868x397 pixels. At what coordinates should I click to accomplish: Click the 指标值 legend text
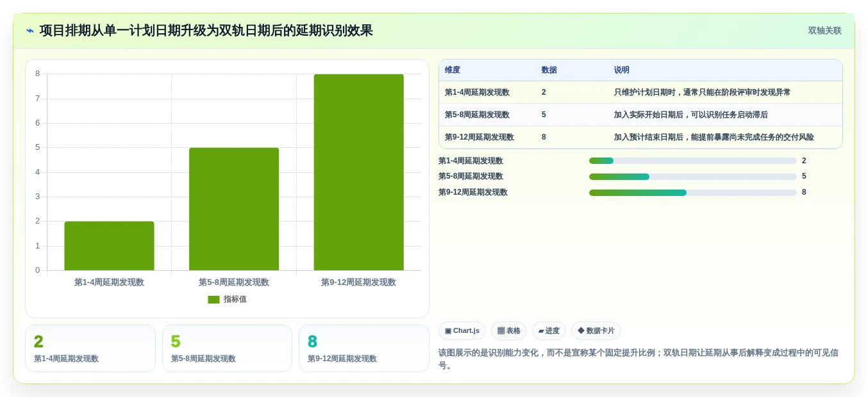pyautogui.click(x=235, y=299)
